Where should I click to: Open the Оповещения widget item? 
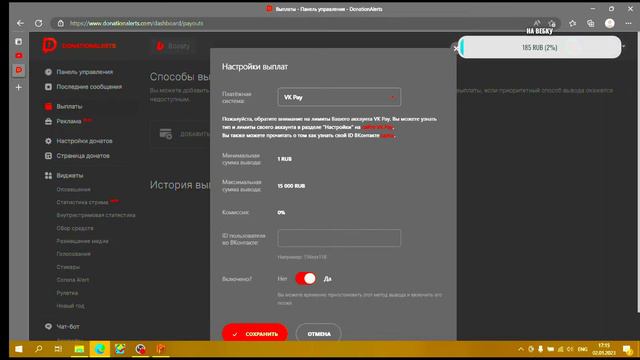(x=73, y=189)
